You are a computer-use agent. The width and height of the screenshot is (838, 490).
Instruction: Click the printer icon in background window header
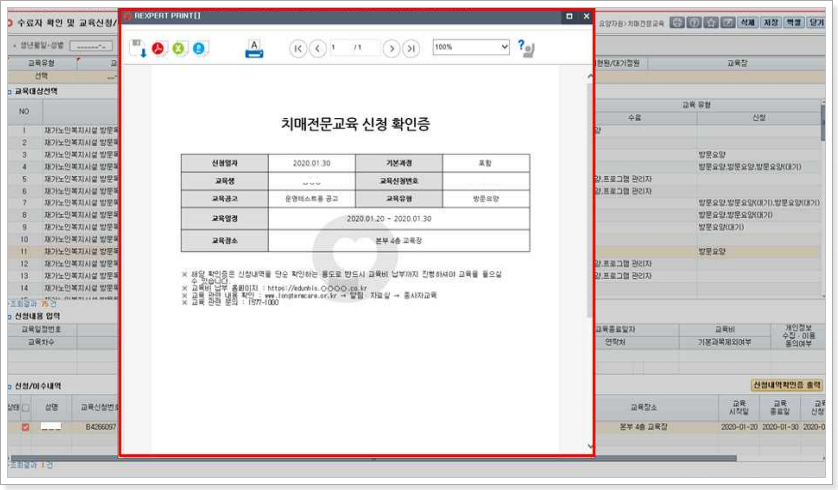click(x=677, y=22)
